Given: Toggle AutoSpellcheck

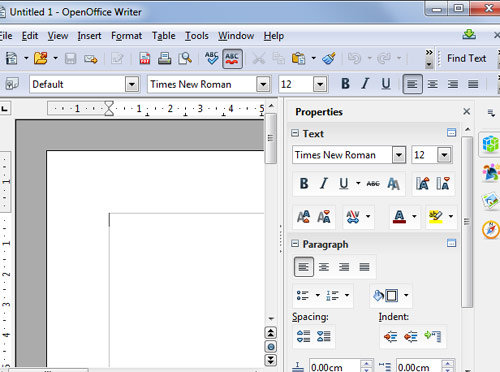Looking at the screenshot, I should point(232,59).
